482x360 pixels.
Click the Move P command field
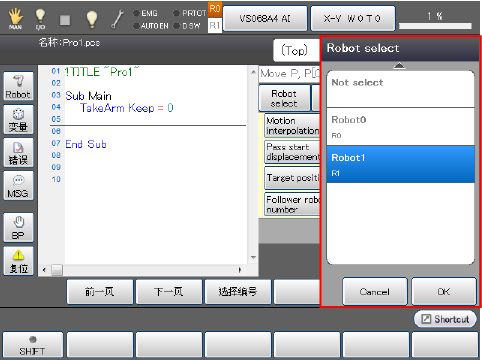coord(289,74)
